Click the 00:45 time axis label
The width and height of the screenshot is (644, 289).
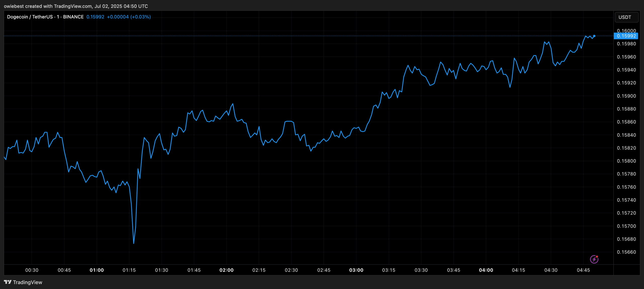64,270
